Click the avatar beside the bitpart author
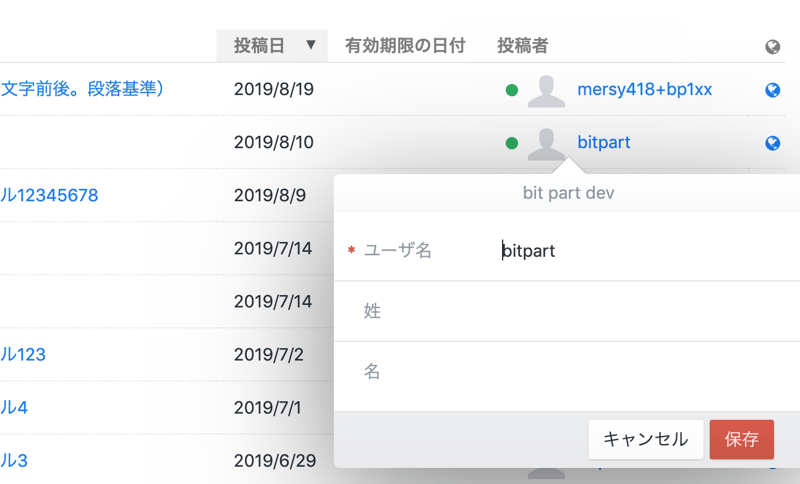 pos(546,143)
